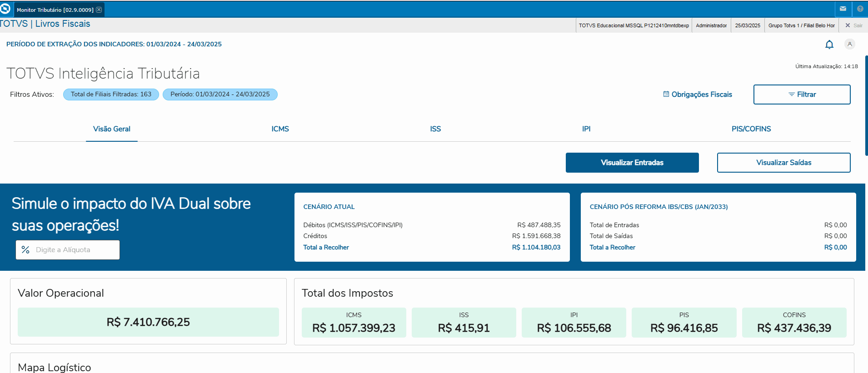This screenshot has width=868, height=373.
Task: Close the Monitor Tributário tab
Action: [x=99, y=10]
